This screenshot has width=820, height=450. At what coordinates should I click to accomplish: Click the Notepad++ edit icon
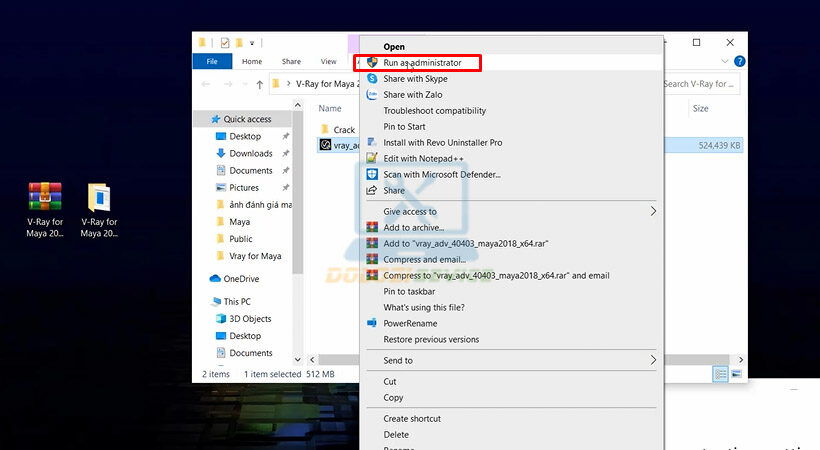[x=372, y=158]
